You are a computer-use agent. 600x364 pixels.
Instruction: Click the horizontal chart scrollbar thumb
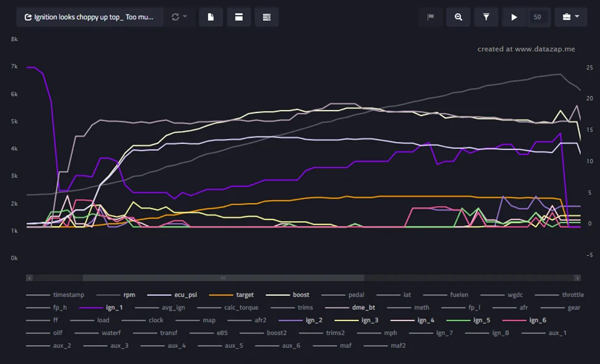click(223, 278)
